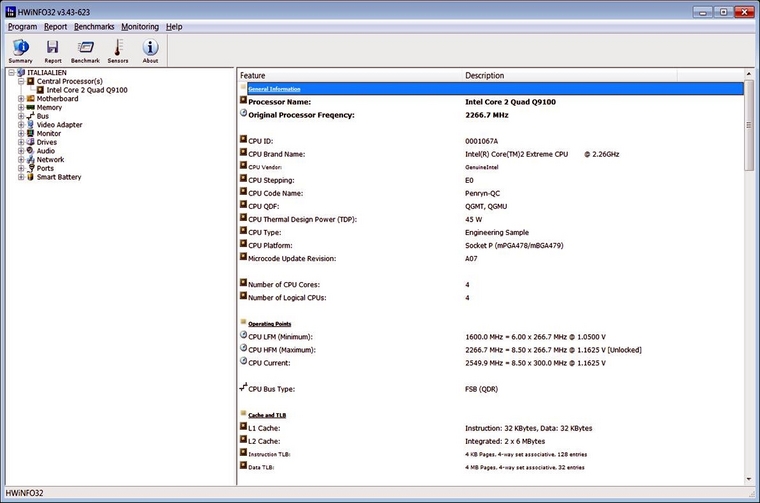Open the Summary toolbar icon
The image size is (760, 503).
point(20,51)
